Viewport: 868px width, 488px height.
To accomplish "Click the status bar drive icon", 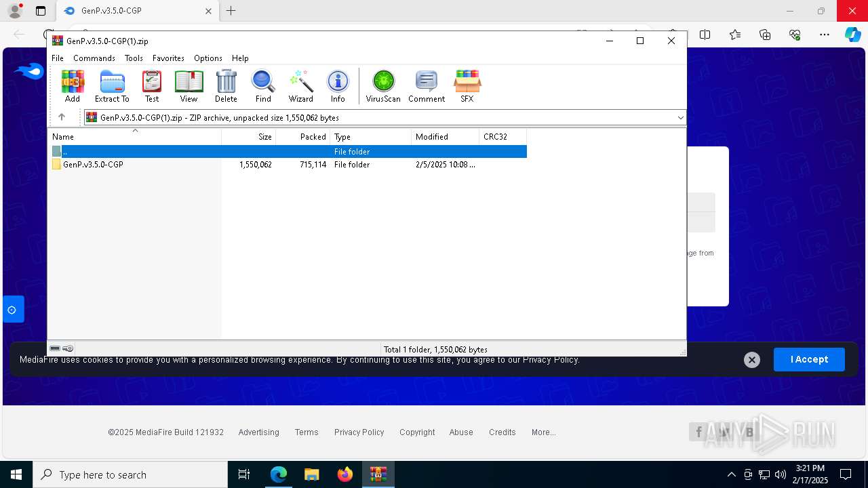I will (55, 349).
